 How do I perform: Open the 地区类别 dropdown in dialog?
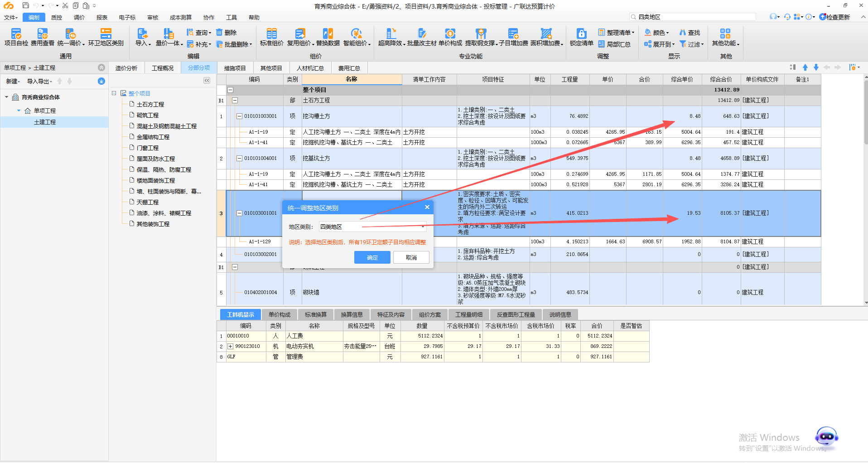coord(423,227)
